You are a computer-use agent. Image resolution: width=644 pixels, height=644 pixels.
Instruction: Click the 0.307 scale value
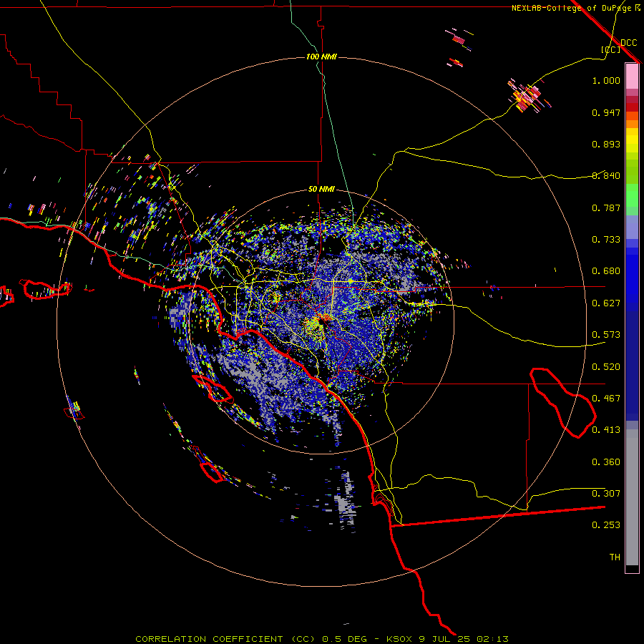606,494
